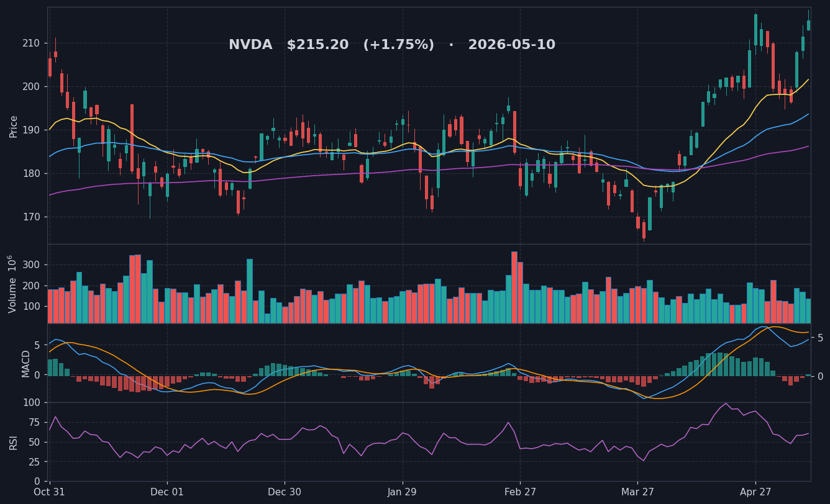Image resolution: width=830 pixels, height=504 pixels.
Task: Click the RSI peak above 90 in April
Action: 726,403
